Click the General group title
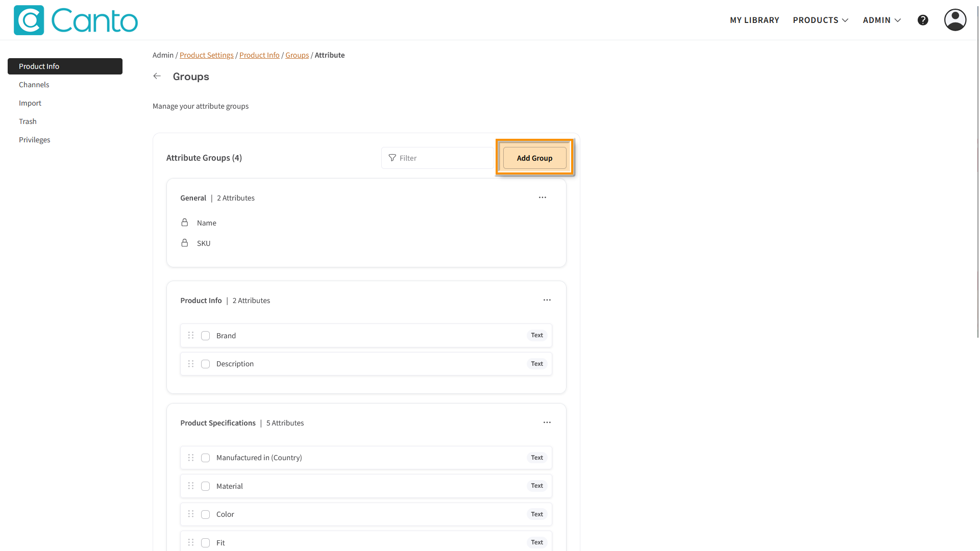Screen dimensions: 980x551 pos(193,198)
